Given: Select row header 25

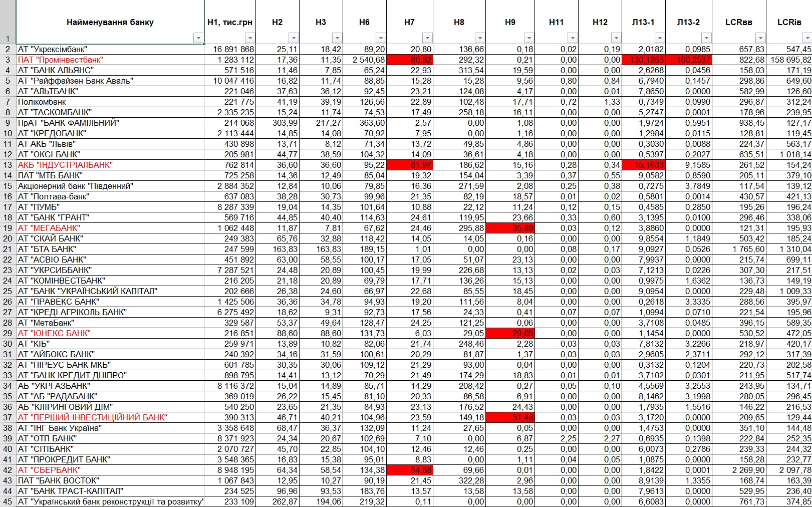Looking at the screenshot, I should point(8,291).
